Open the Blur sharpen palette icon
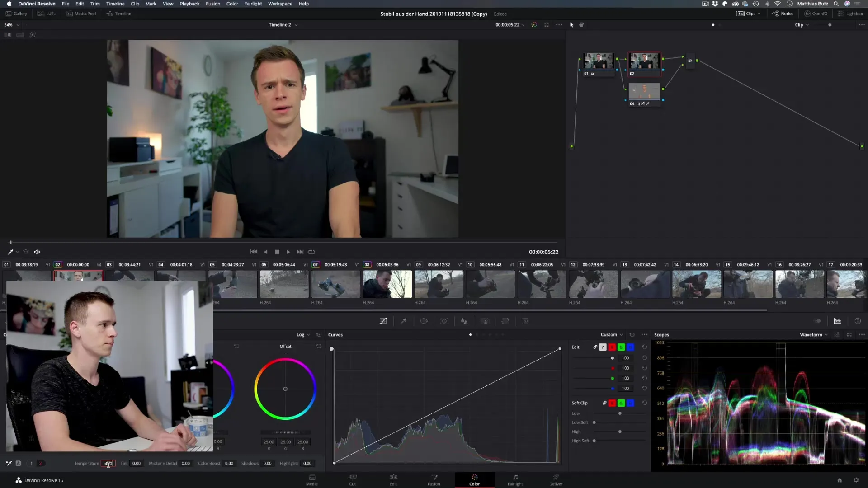 coord(464,321)
